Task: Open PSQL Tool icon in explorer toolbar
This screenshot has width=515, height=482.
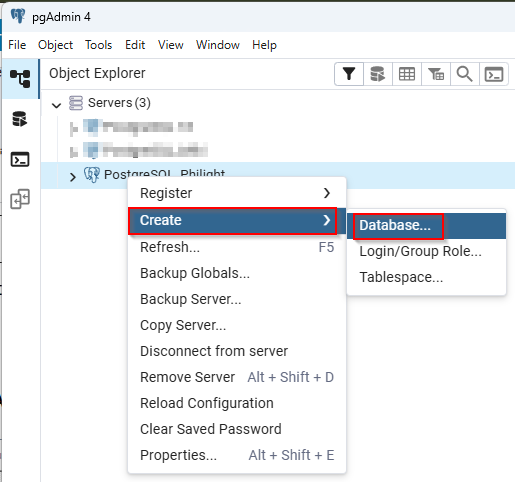Action: click(x=494, y=74)
